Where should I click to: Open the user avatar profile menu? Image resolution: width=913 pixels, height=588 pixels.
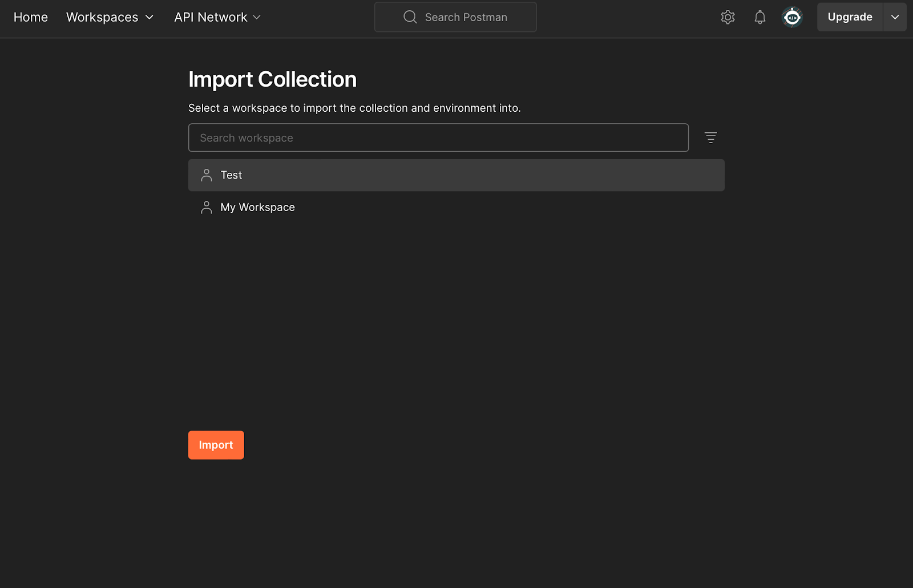point(792,17)
